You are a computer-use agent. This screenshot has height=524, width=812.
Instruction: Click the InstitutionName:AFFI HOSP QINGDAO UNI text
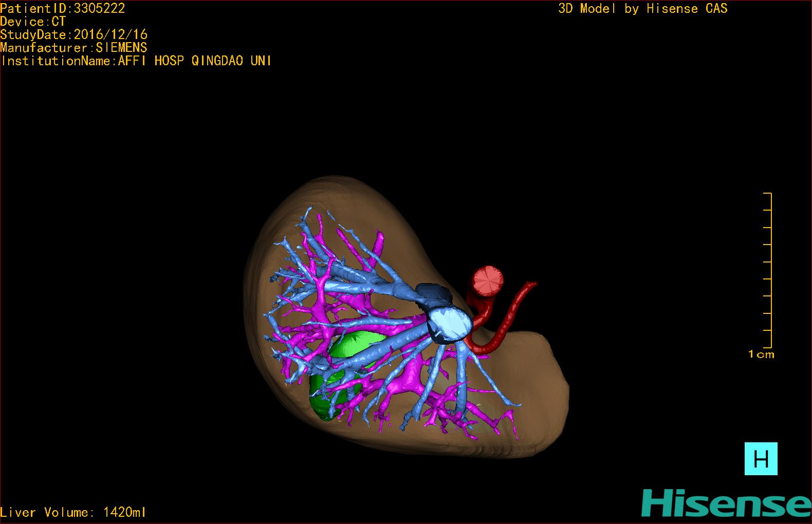pyautogui.click(x=136, y=61)
